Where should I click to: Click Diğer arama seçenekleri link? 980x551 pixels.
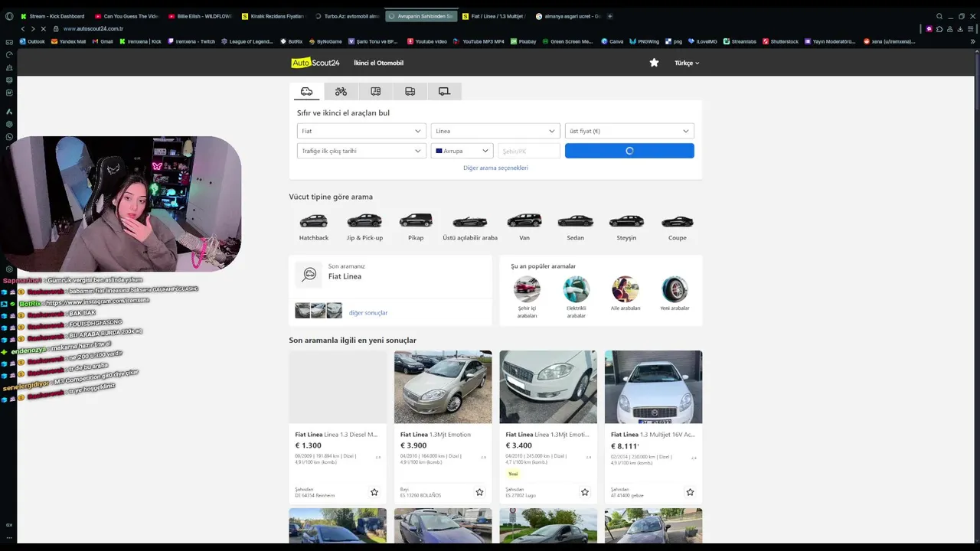[495, 168]
